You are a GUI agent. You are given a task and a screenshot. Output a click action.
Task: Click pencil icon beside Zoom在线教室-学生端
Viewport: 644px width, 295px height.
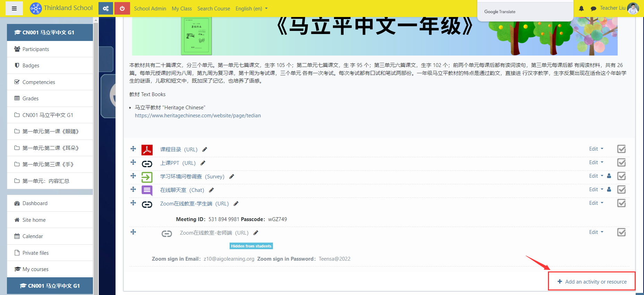click(236, 204)
